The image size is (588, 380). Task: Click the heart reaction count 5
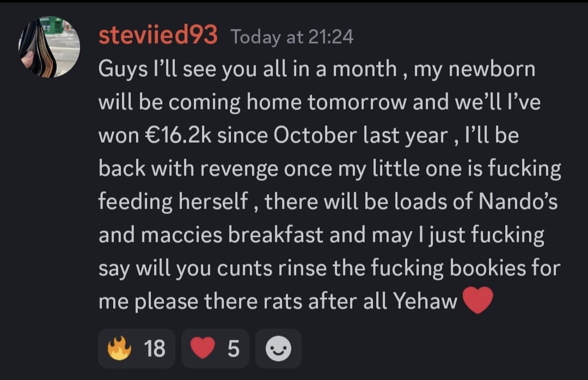click(x=233, y=348)
